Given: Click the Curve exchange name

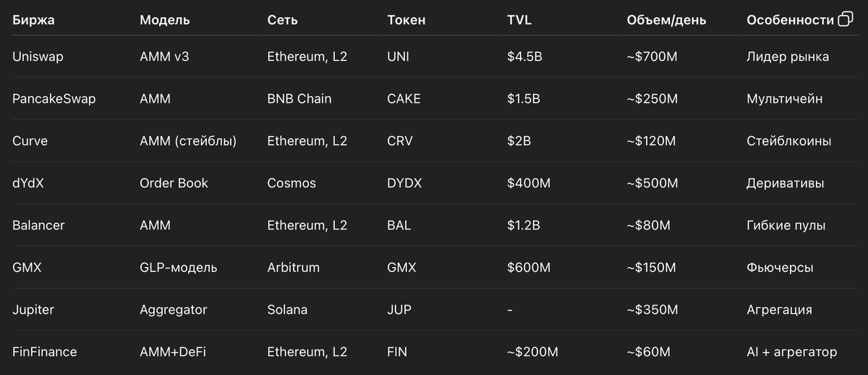Looking at the screenshot, I should point(30,141).
